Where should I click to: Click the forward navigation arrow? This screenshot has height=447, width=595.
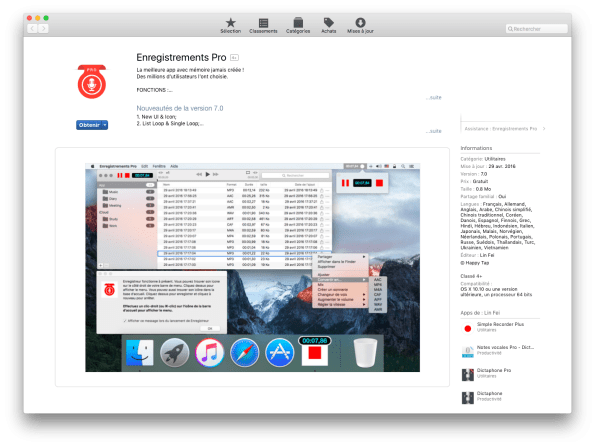[43, 28]
